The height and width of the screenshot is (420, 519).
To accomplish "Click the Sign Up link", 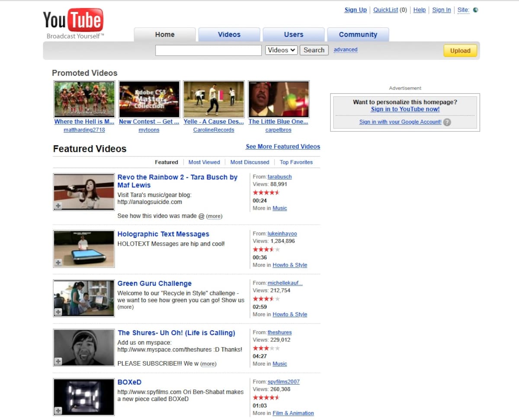I will 356,10.
